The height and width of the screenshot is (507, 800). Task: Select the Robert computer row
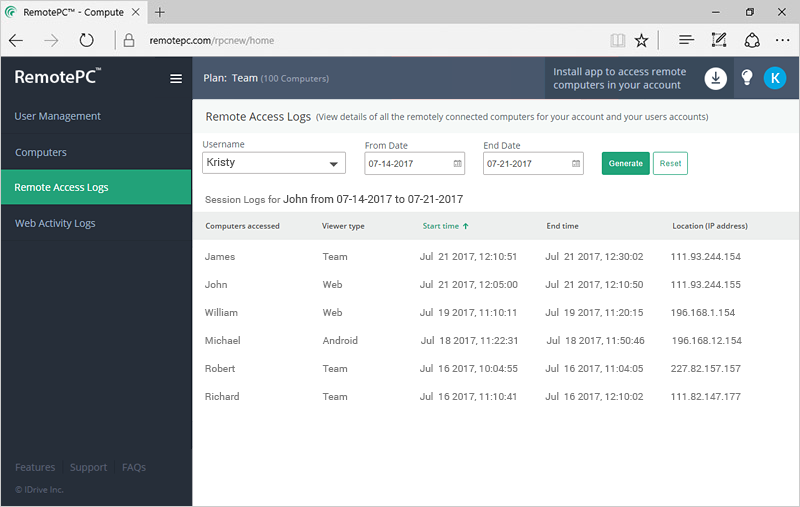coord(495,369)
